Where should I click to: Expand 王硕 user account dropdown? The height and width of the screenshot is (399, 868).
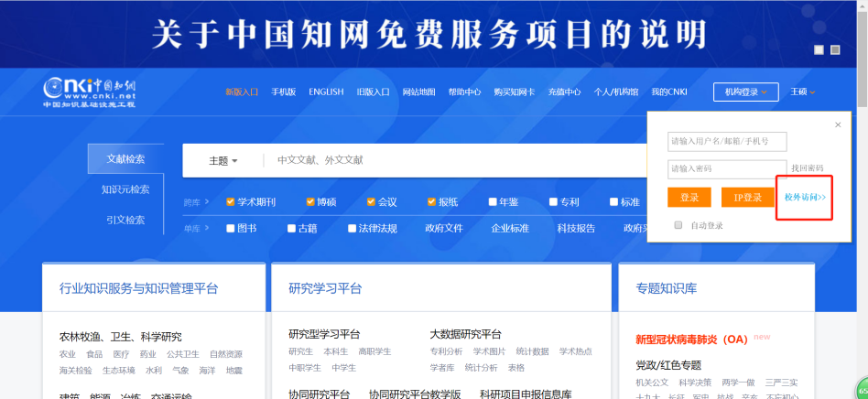(x=803, y=92)
